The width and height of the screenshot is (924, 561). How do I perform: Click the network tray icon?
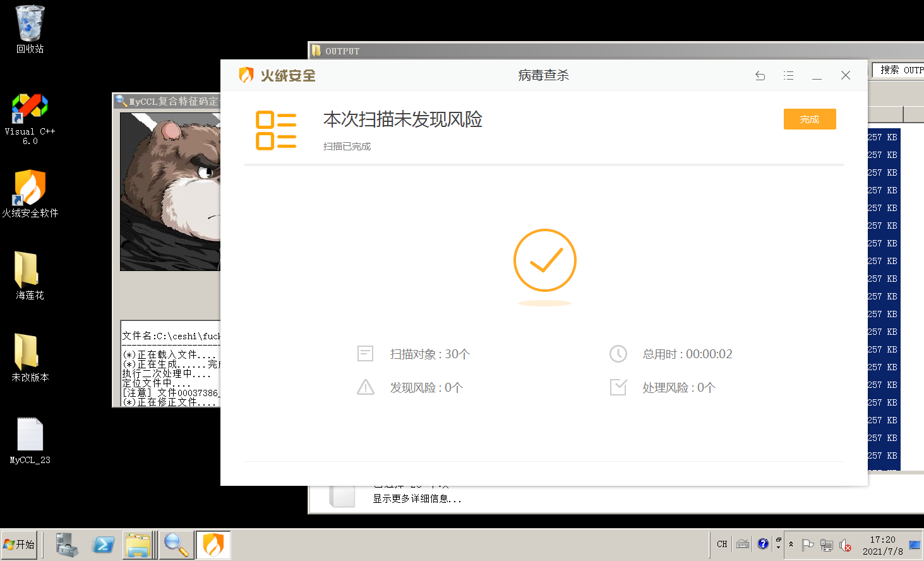tap(826, 545)
